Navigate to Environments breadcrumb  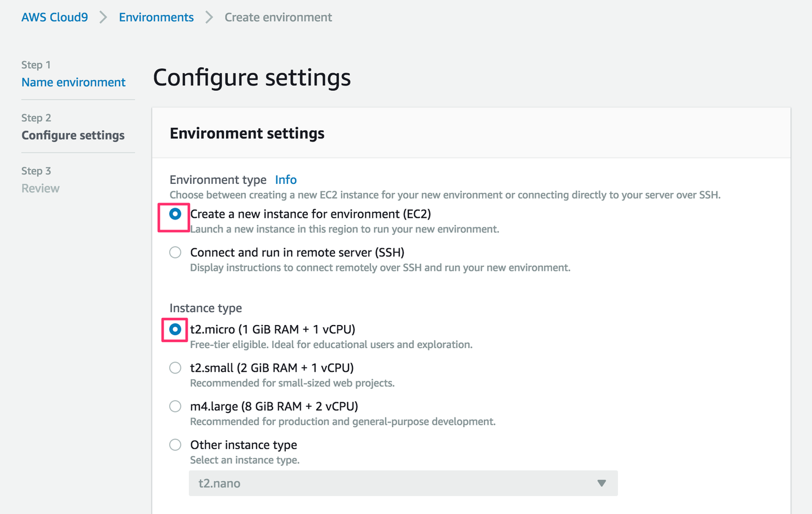coord(156,17)
